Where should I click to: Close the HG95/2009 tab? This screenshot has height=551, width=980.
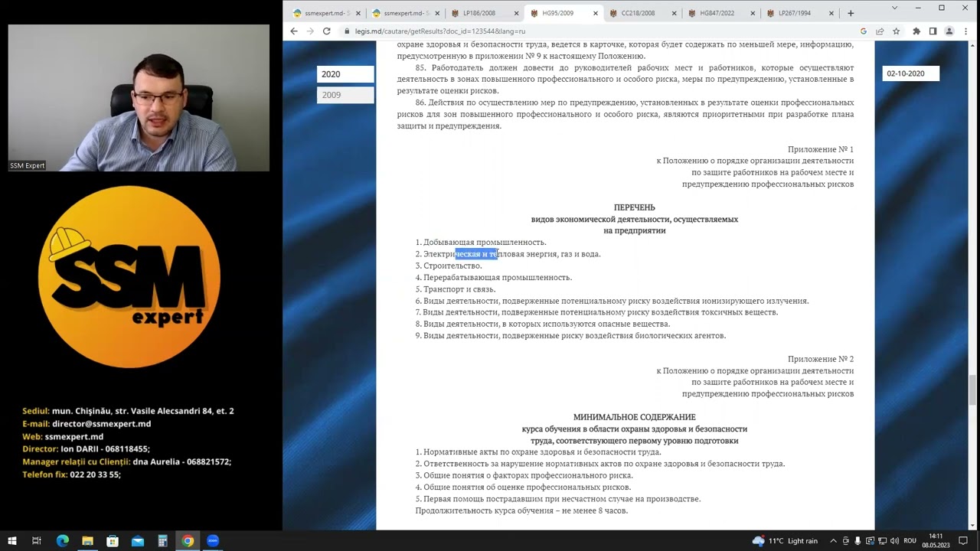pyautogui.click(x=596, y=13)
